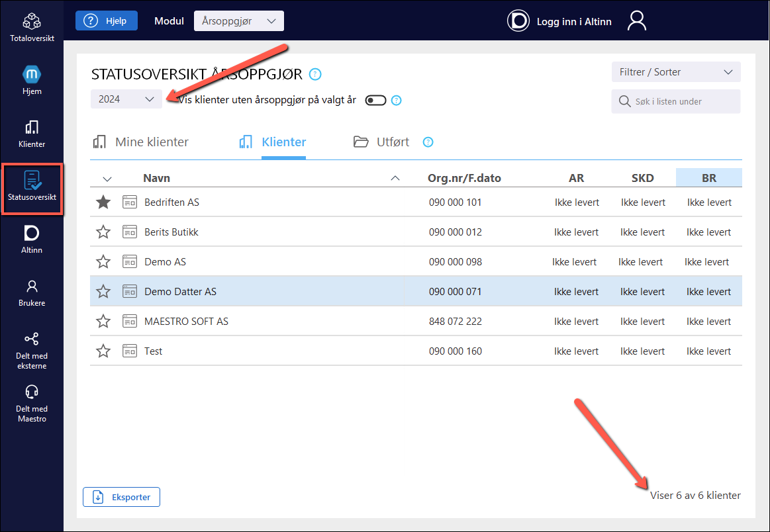Open Delt med eksterne

pyautogui.click(x=32, y=351)
